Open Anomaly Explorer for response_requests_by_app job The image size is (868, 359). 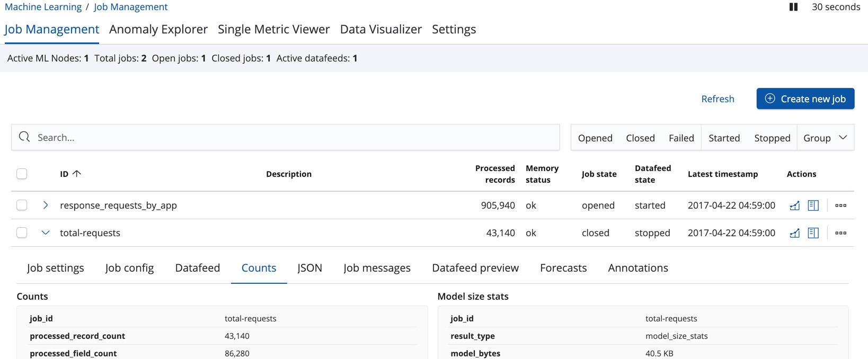(x=813, y=205)
